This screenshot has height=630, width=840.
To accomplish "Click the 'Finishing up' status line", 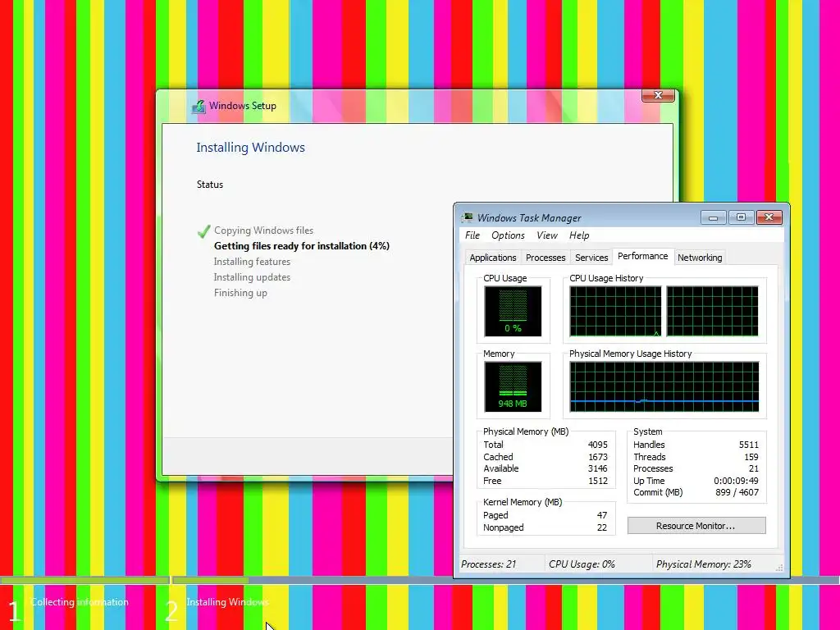I will [x=240, y=293].
